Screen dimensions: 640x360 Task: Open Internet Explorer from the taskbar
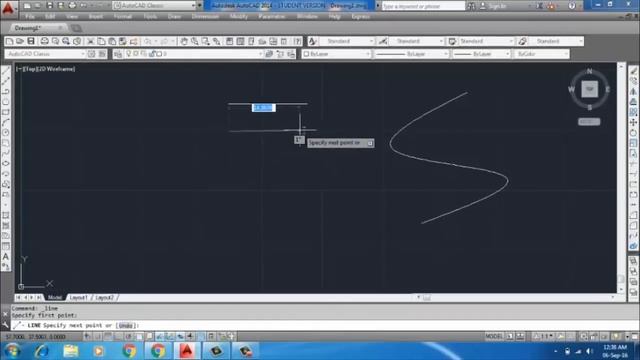point(41,351)
